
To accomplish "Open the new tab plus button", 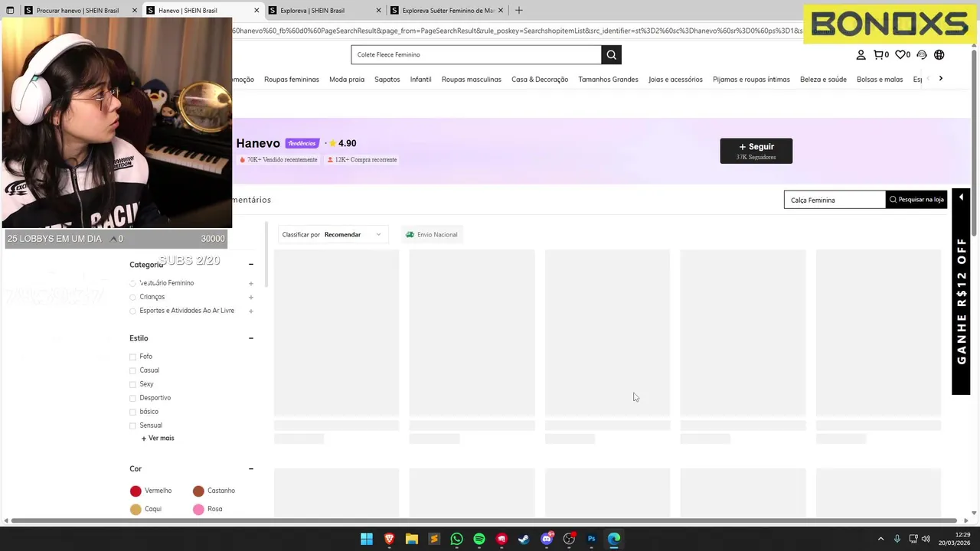I will (x=518, y=10).
